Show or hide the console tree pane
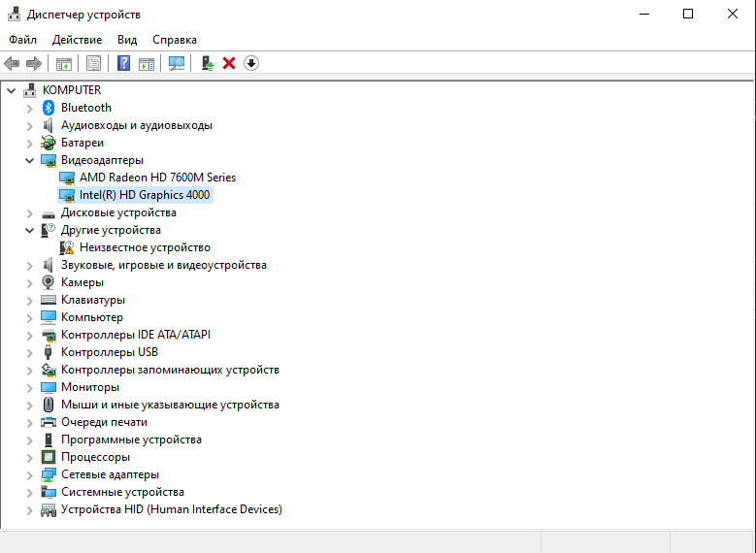This screenshot has height=553, width=756. tap(64, 63)
